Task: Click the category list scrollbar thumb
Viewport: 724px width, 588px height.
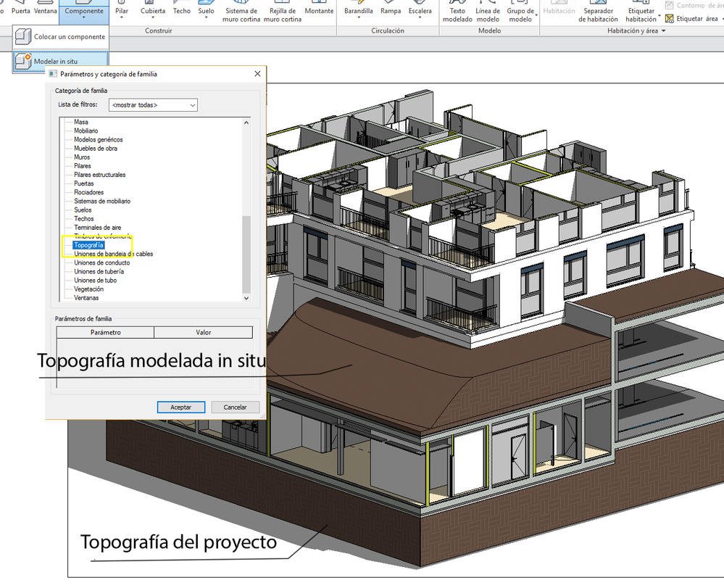Action: (x=246, y=254)
